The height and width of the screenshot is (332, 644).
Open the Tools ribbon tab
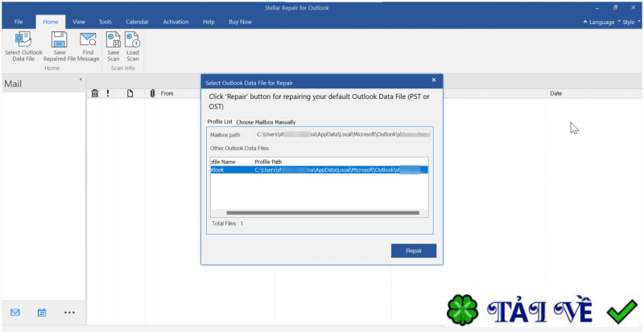click(x=105, y=22)
